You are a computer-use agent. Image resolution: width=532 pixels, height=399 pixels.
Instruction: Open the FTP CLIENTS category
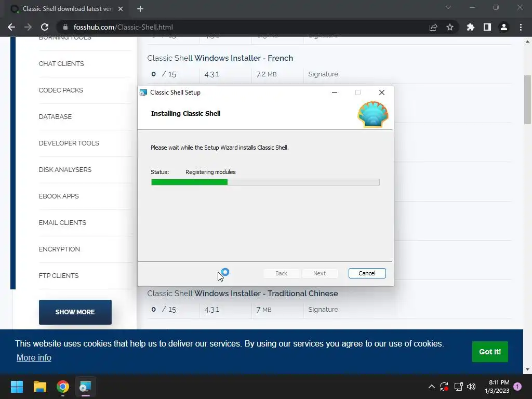pos(59,275)
